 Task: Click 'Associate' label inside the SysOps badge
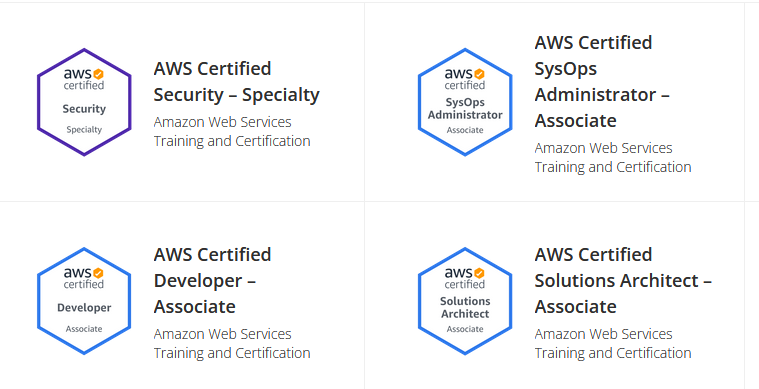(465, 130)
